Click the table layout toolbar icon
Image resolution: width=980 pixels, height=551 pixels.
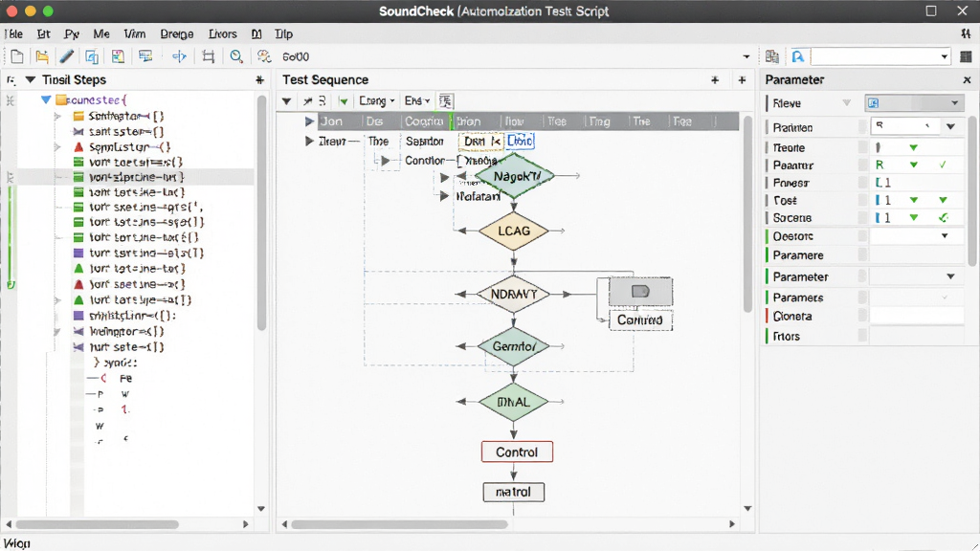145,56
